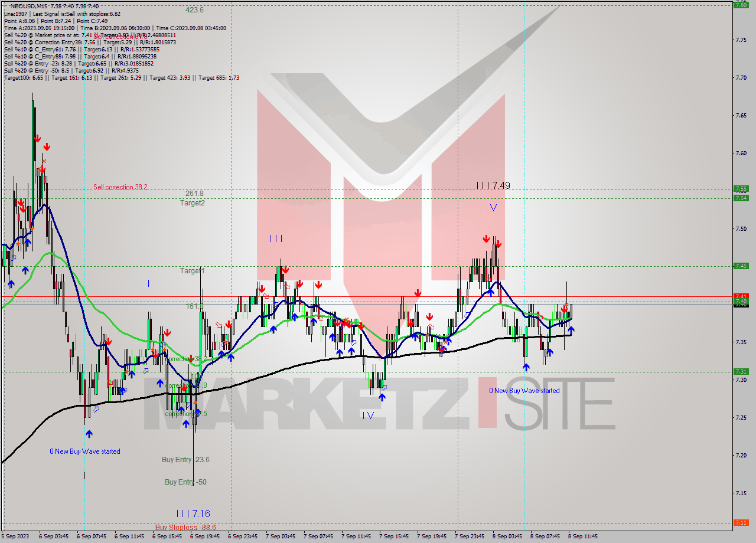Click the 'Sell %20 @ Correction Entry38: 7.56' line
756x543 pixels.
click(90, 42)
